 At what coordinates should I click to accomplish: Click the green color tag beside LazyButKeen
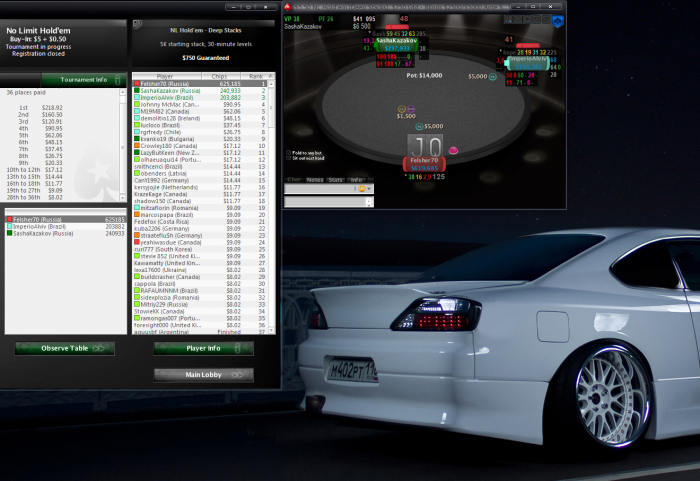pyautogui.click(x=137, y=153)
